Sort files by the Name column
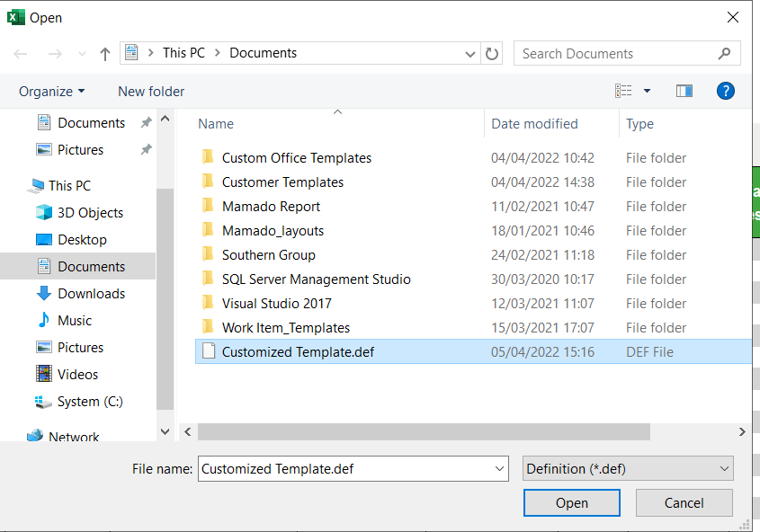The image size is (760, 532). (x=216, y=124)
